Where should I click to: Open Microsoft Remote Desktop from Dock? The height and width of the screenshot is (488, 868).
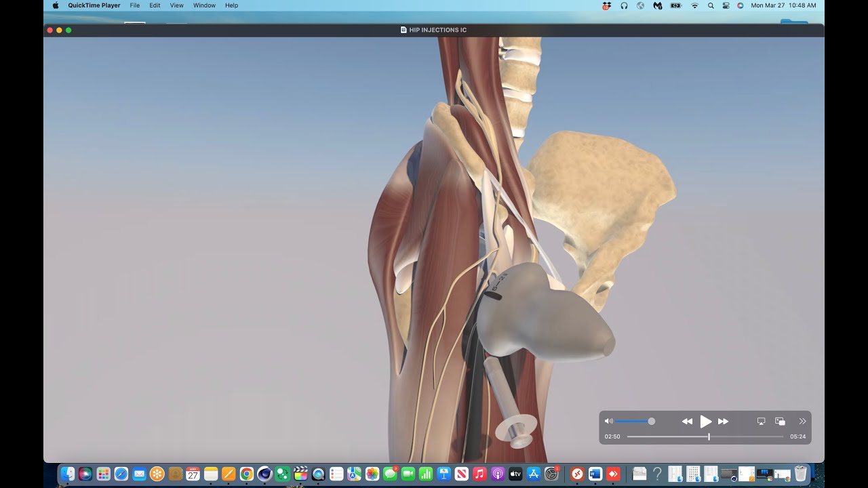[x=578, y=474]
